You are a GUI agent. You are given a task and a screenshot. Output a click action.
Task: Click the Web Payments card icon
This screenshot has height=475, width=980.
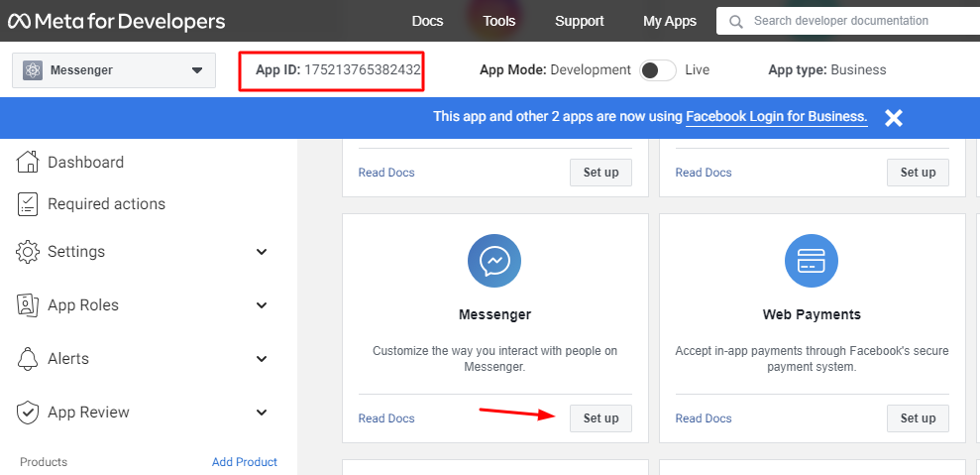click(x=812, y=261)
